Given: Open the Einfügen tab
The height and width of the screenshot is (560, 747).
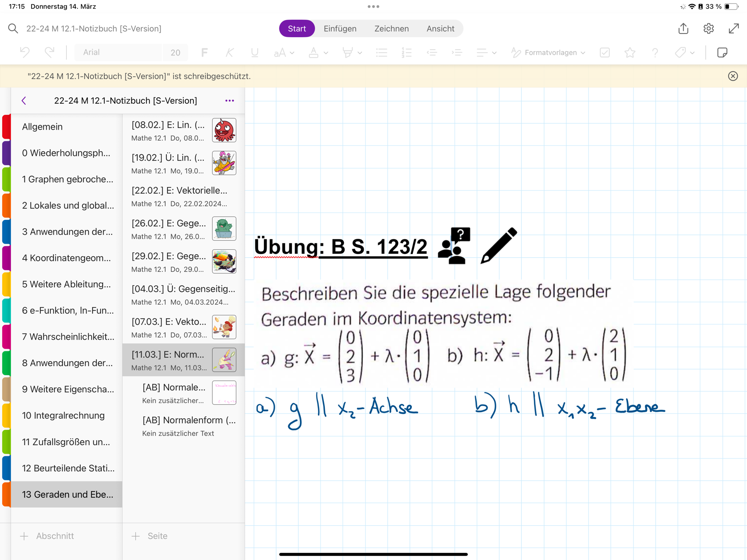Looking at the screenshot, I should pyautogui.click(x=340, y=28).
